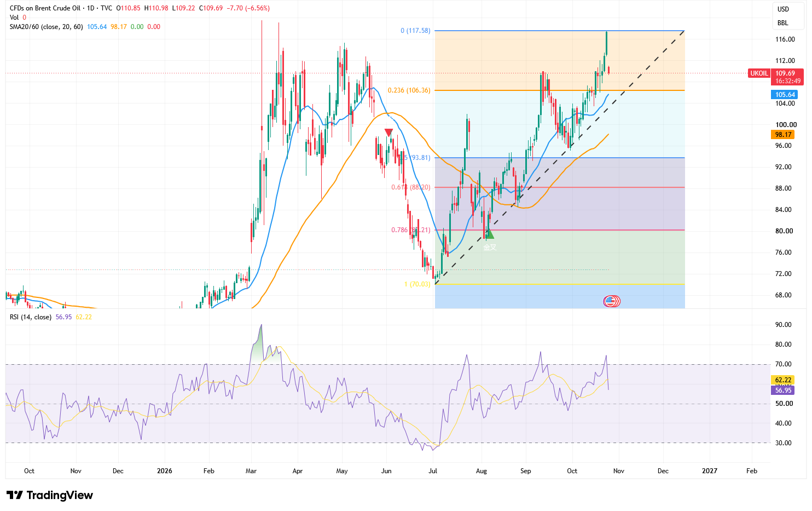Select the Fibonacci 0.618 level label
This screenshot has height=511, width=812.
pos(411,187)
